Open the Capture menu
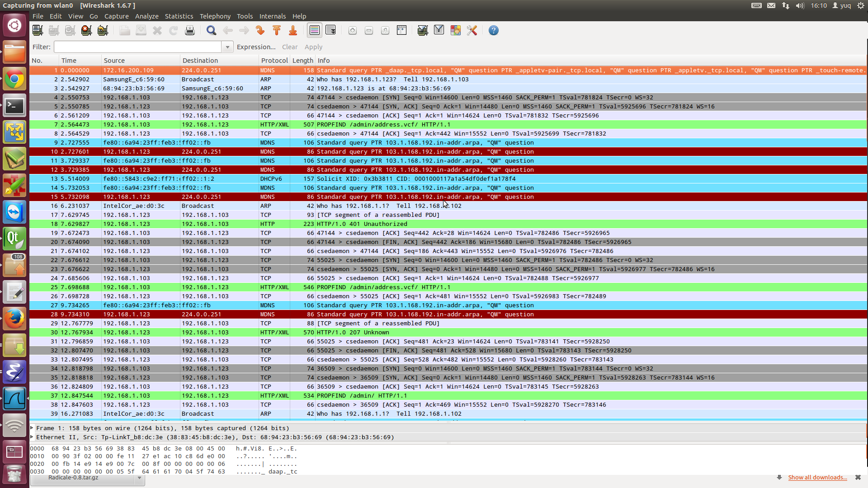868x488 pixels. pos(116,16)
